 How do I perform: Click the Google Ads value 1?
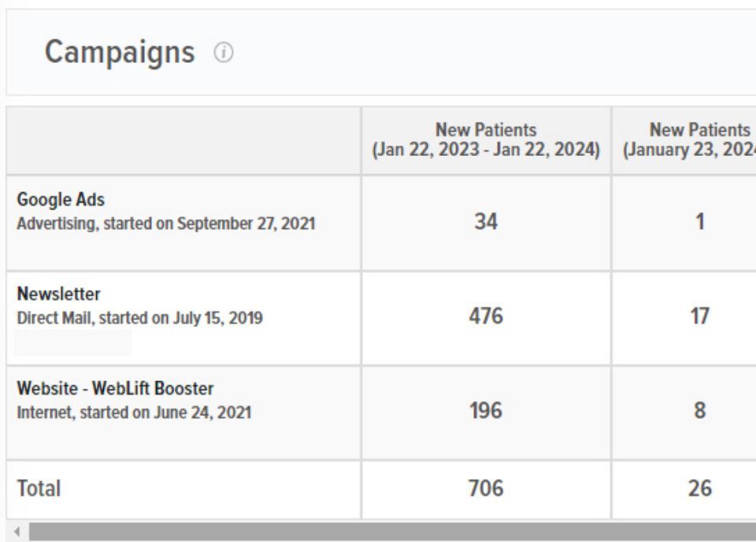(697, 221)
